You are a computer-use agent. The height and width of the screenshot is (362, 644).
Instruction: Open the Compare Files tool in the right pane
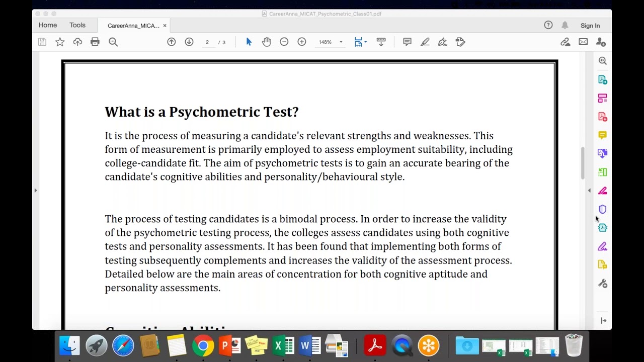click(x=603, y=172)
